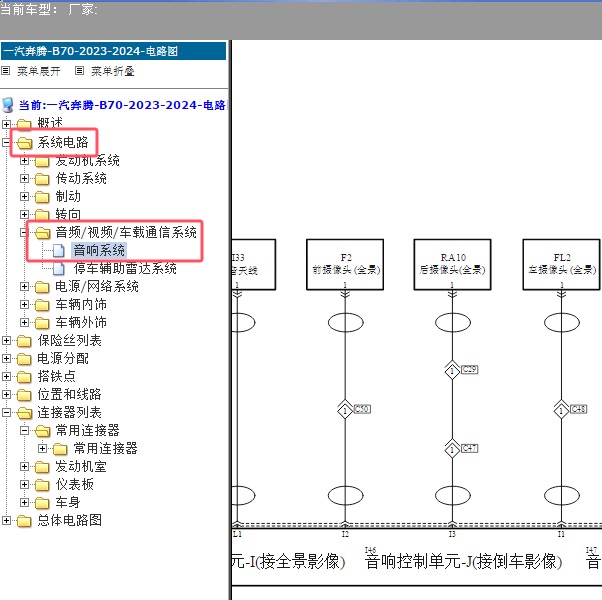Screen dimensions: 602x600
Task: Select the 概述 folder icon
Action: pyautogui.click(x=24, y=124)
